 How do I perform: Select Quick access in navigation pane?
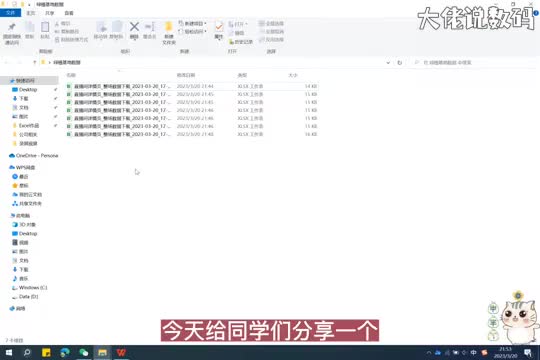(25, 81)
